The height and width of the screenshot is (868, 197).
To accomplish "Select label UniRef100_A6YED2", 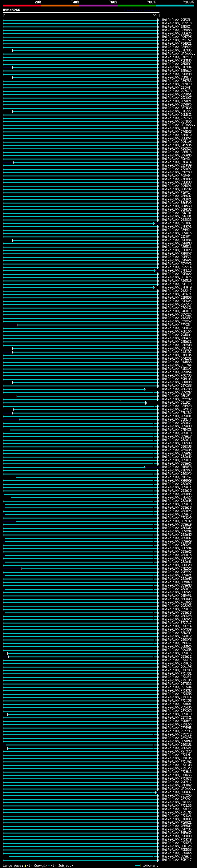I will pos(177,521).
